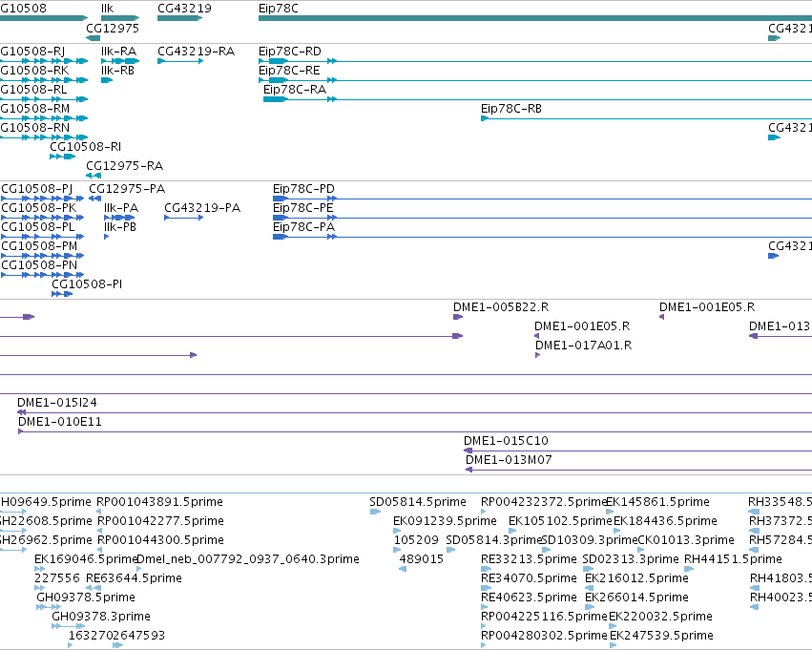Select the EK105102.5prime EST label

tap(560, 521)
